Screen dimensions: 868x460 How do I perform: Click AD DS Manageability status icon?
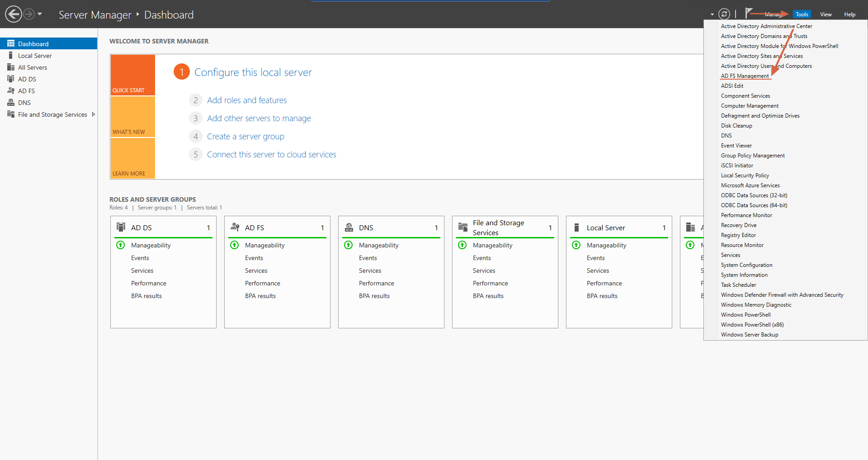pos(120,245)
